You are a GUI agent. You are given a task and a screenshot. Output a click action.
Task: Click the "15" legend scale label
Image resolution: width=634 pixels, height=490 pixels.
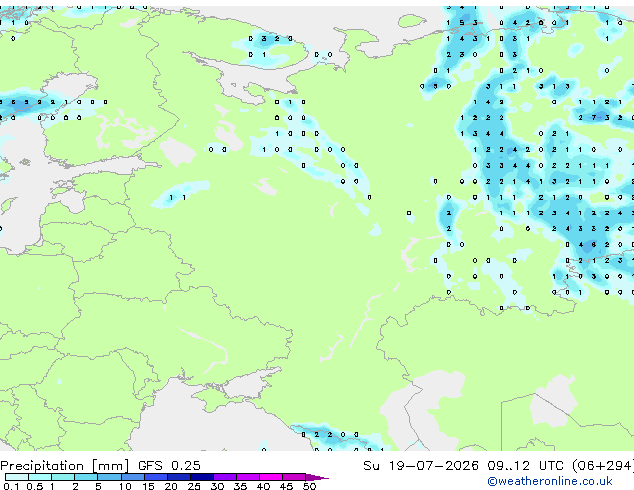point(148,486)
